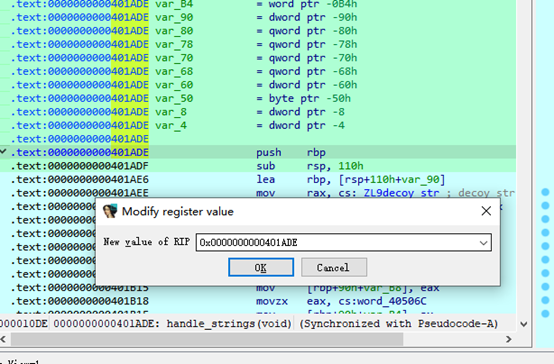Click the address .text:0000000000401AE6
Image resolution: width=554 pixels, height=364 pixels.
[79, 180]
